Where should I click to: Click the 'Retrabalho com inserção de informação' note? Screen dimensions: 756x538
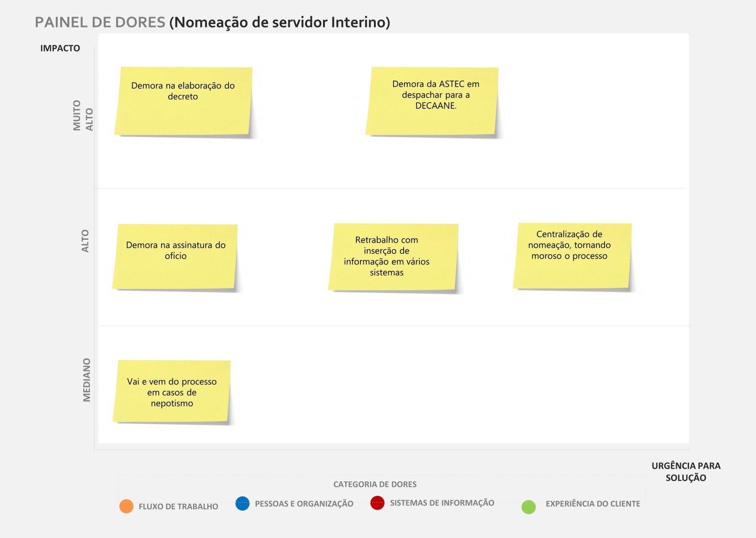(394, 257)
